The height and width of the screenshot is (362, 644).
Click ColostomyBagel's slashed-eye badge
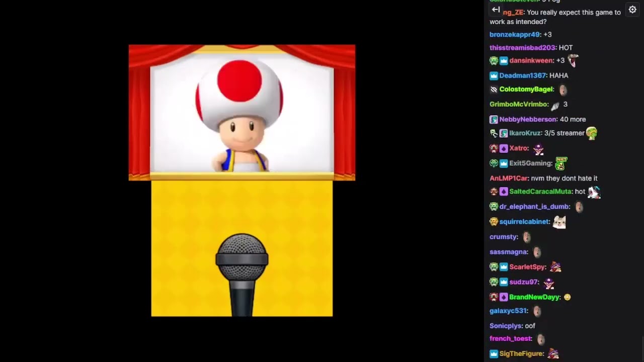coord(494,89)
